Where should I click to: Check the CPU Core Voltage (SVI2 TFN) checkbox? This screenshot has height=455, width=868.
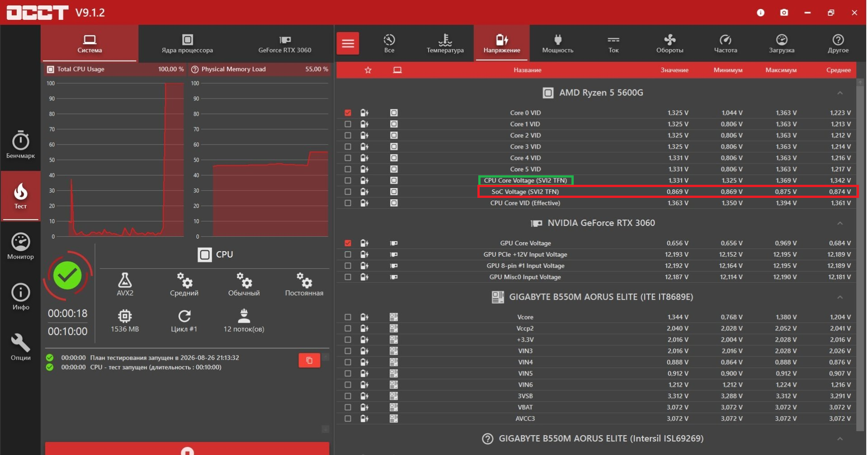point(348,180)
